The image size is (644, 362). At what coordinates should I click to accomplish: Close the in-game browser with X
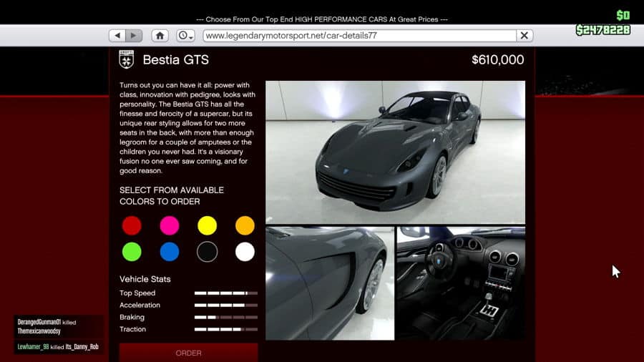525,36
